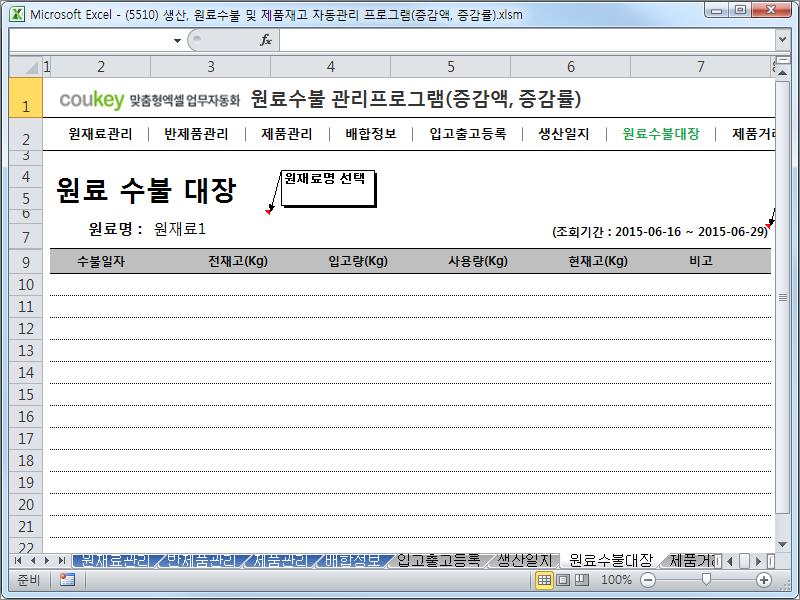
Task: Click the 수불일자 column header
Action: [101, 261]
